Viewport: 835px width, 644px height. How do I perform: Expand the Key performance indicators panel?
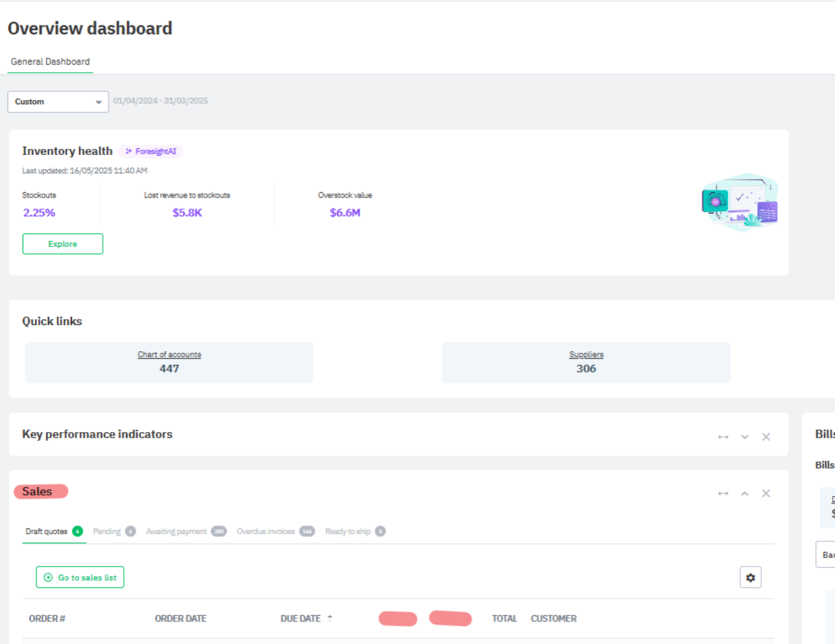(x=745, y=437)
